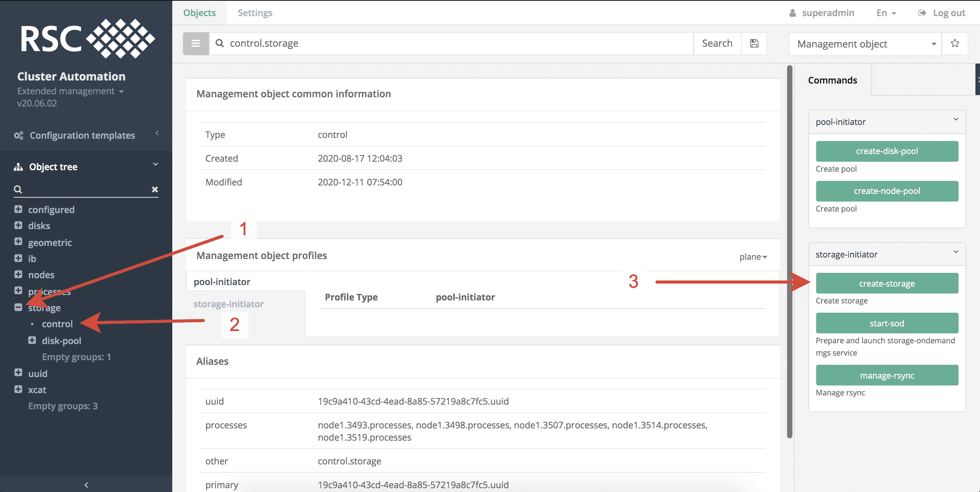Switch to the Settings tab

point(255,13)
